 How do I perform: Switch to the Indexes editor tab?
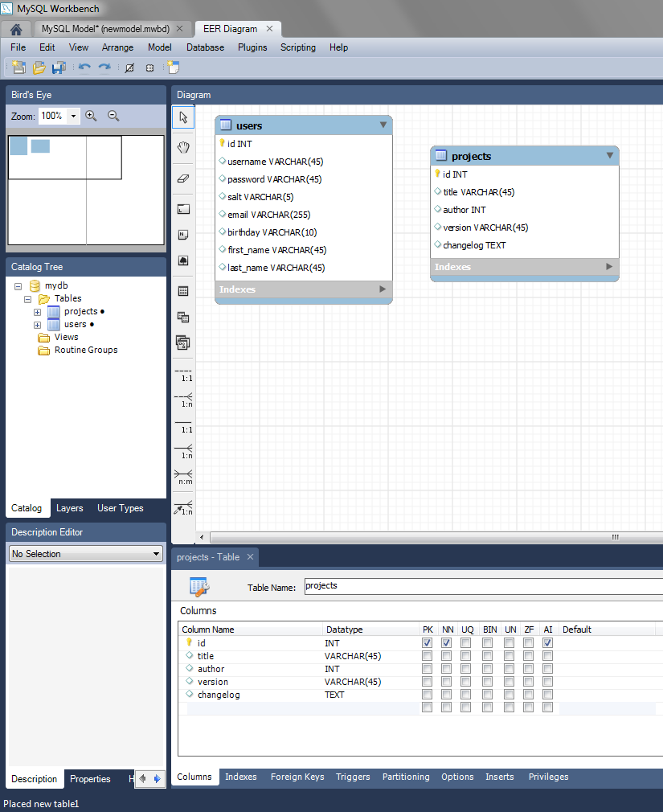pos(240,777)
